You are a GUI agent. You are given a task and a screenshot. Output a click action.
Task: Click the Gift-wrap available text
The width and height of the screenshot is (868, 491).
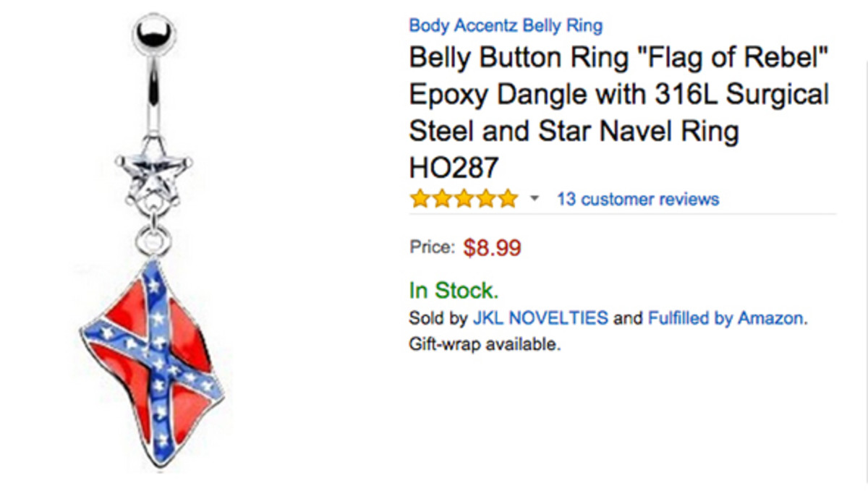485,343
